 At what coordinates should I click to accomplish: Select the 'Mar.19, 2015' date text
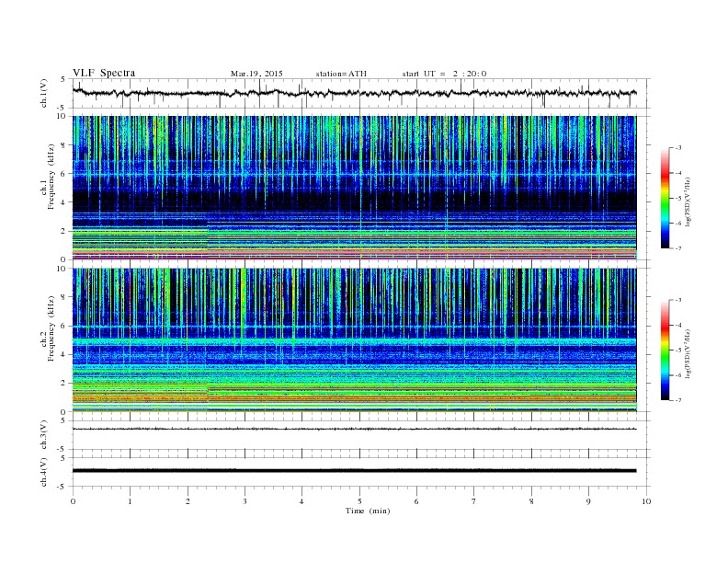[256, 74]
